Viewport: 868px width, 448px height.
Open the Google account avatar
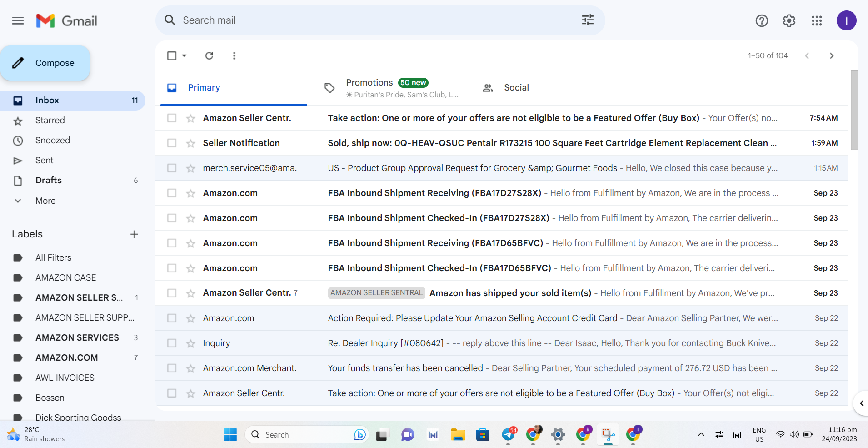pyautogui.click(x=846, y=21)
